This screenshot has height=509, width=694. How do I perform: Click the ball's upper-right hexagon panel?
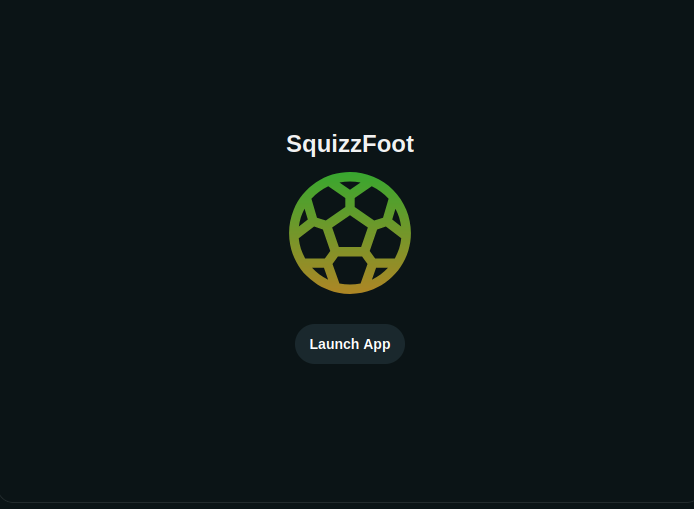click(x=371, y=203)
